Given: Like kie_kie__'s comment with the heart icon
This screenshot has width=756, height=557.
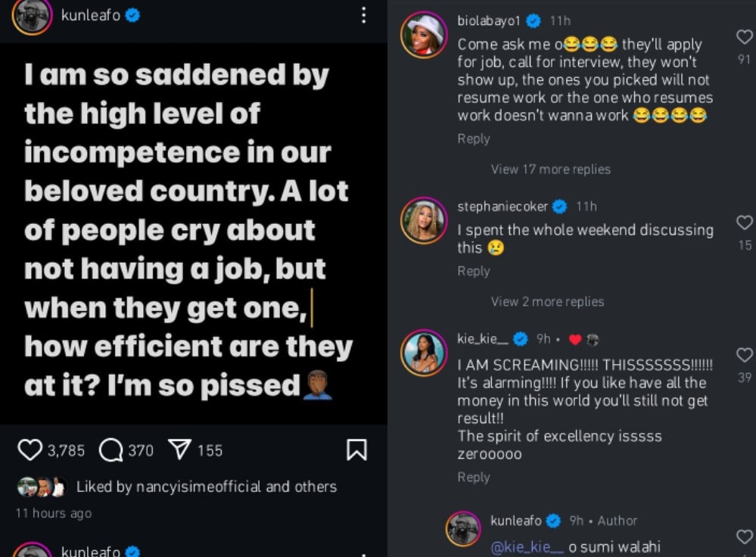Looking at the screenshot, I should 744,356.
